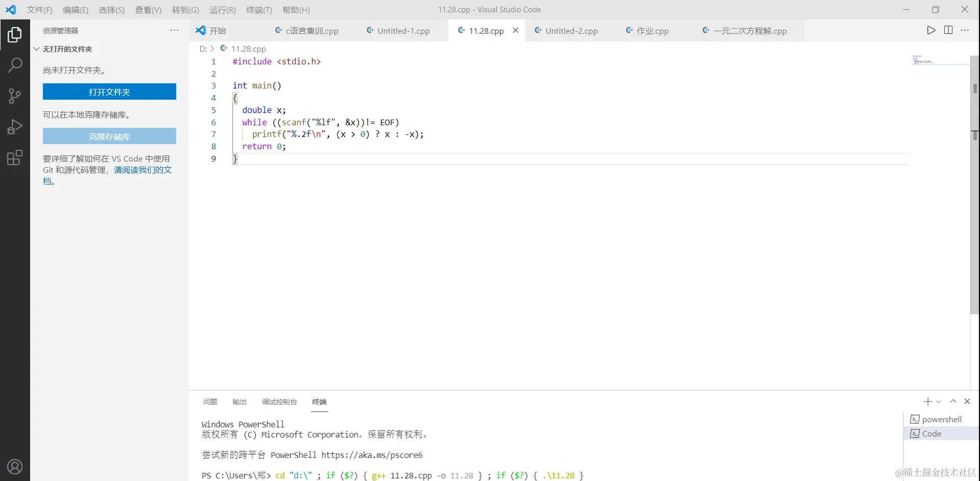This screenshot has width=980, height=481.
Task: Open the Extensions view
Action: (x=15, y=157)
